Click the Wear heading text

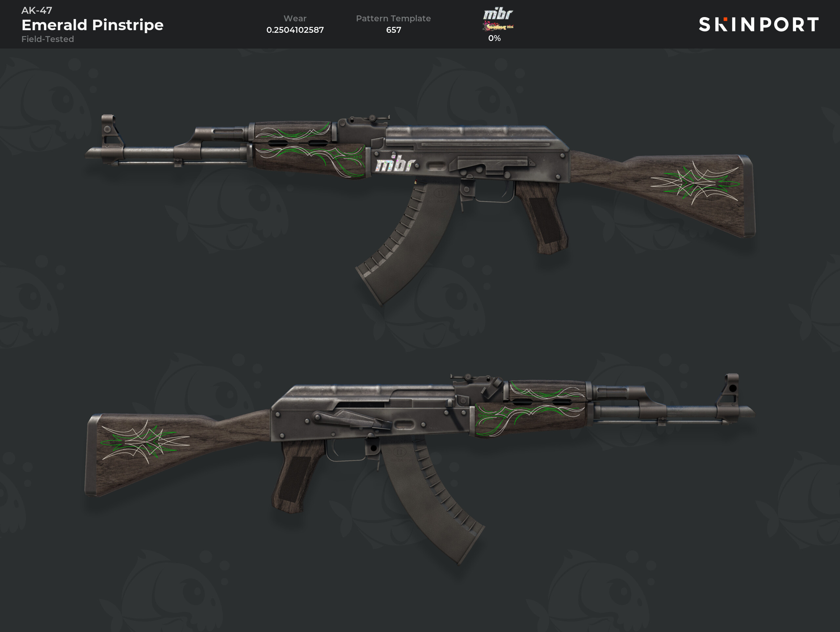coord(295,18)
